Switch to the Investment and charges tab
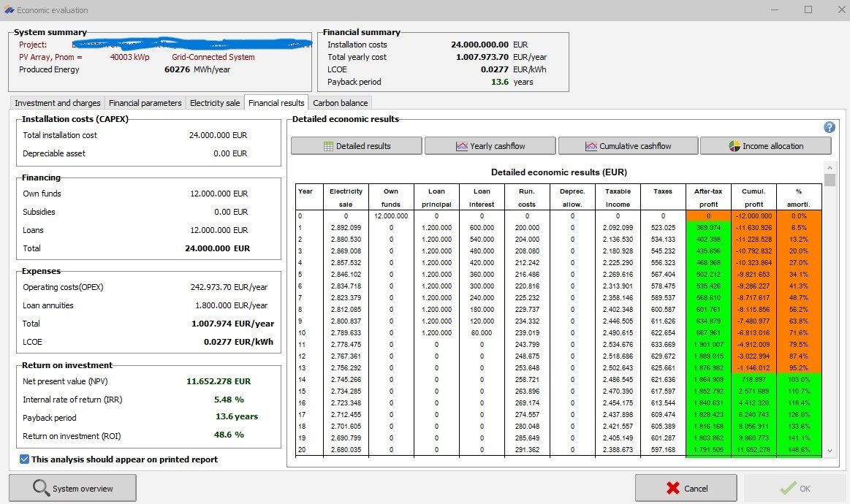 [58, 103]
